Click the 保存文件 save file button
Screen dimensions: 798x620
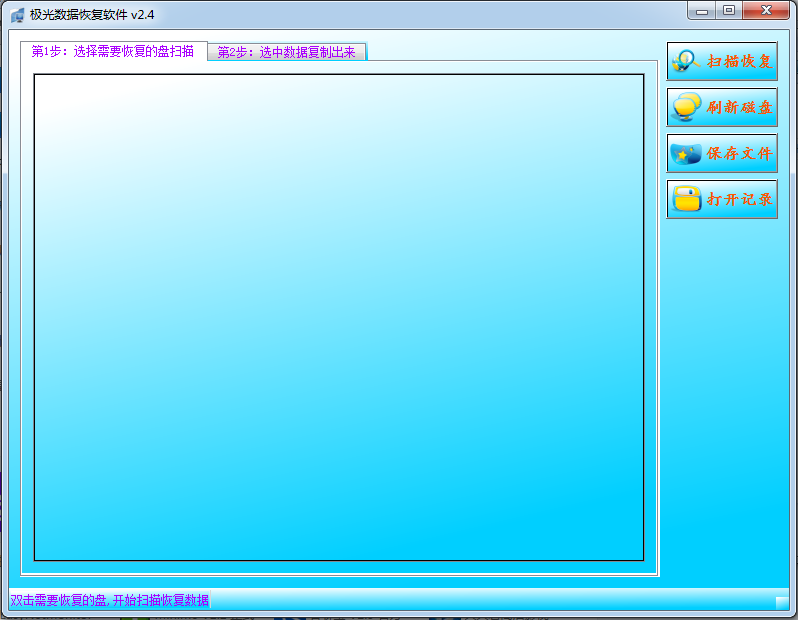pos(722,153)
